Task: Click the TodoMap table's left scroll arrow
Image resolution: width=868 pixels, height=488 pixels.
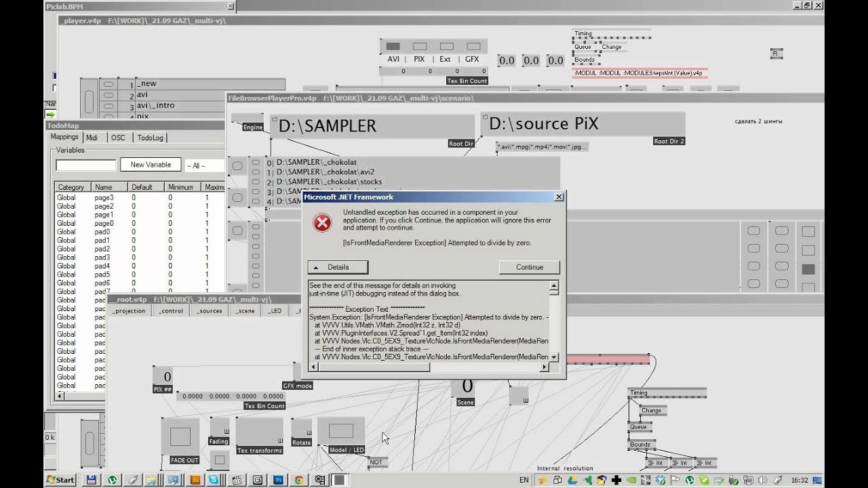Action: [x=60, y=396]
